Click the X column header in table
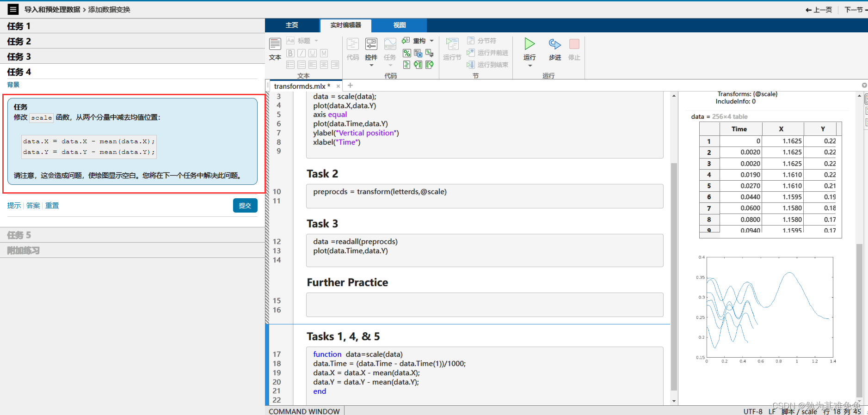The image size is (868, 415). coord(781,129)
